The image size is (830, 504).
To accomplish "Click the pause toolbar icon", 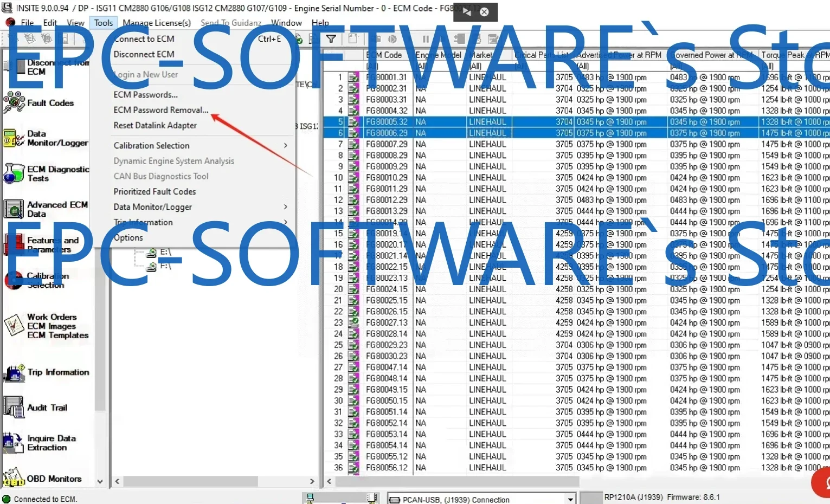I will (x=426, y=38).
